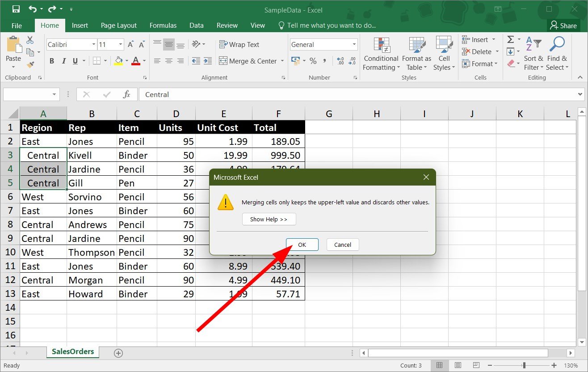This screenshot has width=588, height=372.
Task: Click the Delete cells button
Action: point(476,52)
